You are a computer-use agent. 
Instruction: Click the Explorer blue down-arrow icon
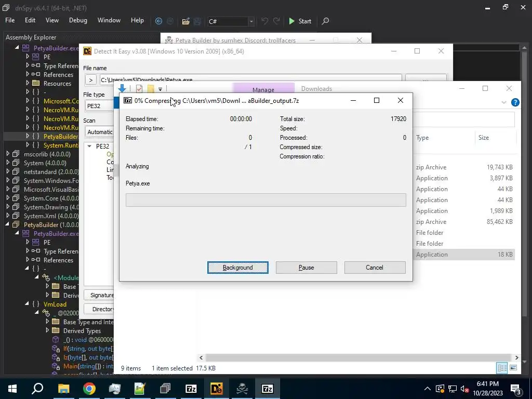pos(122,88)
